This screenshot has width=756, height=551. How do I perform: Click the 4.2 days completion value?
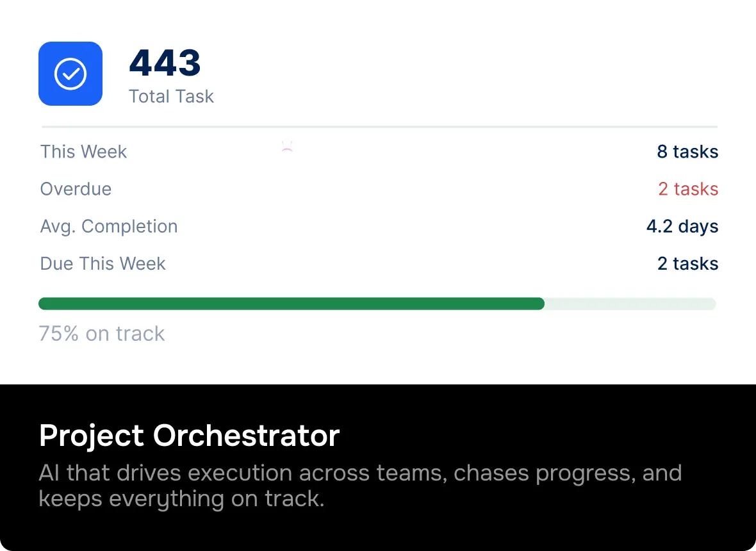682,226
